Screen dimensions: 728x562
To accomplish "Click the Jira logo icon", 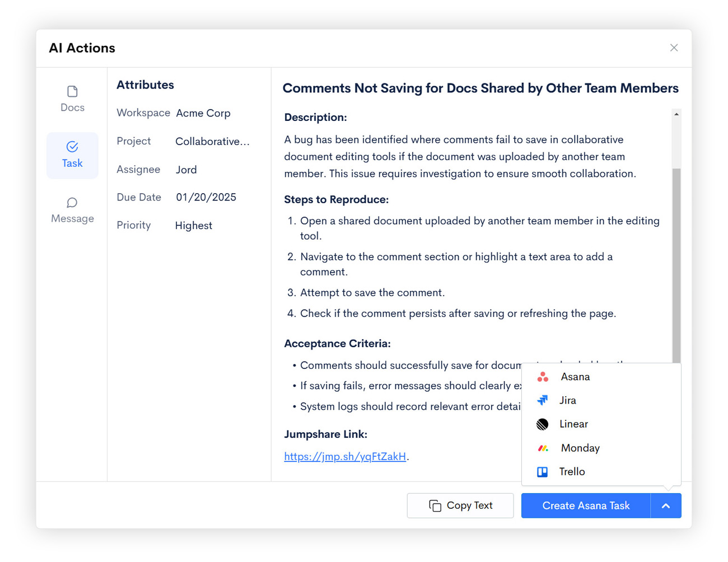I will (543, 400).
